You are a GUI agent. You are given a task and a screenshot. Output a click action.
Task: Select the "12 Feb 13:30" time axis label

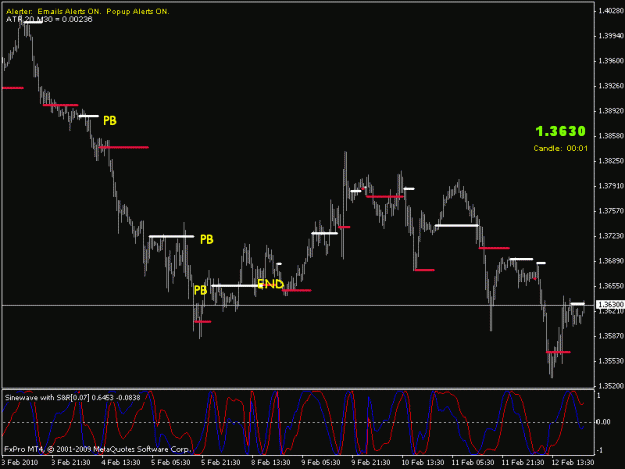click(x=573, y=463)
